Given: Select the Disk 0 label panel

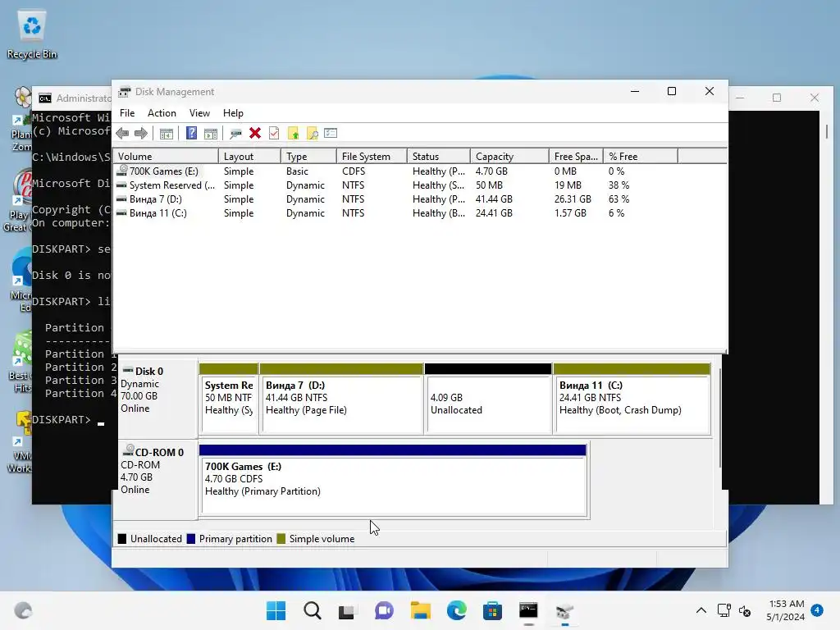Looking at the screenshot, I should [x=157, y=399].
